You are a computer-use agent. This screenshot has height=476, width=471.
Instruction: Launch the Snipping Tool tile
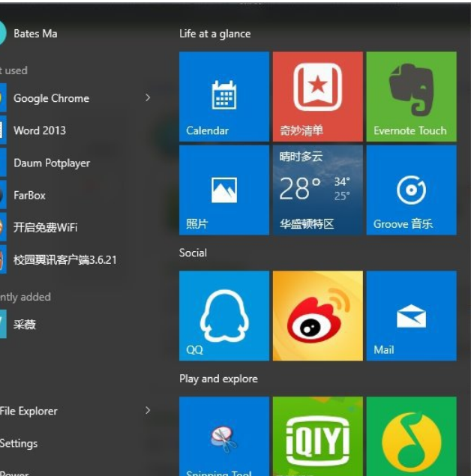pyautogui.click(x=224, y=436)
